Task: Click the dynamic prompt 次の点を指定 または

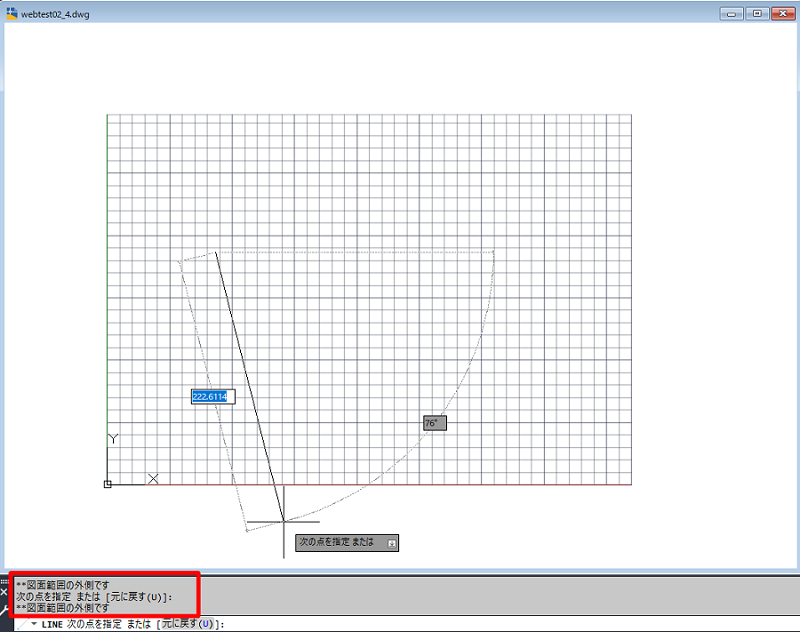Action: point(347,543)
